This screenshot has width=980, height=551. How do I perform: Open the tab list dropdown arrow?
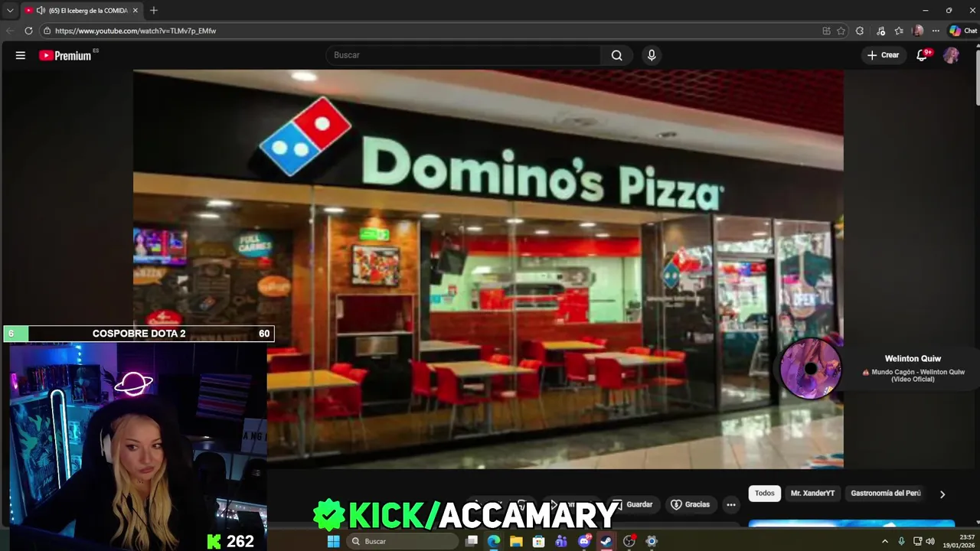(x=10, y=11)
